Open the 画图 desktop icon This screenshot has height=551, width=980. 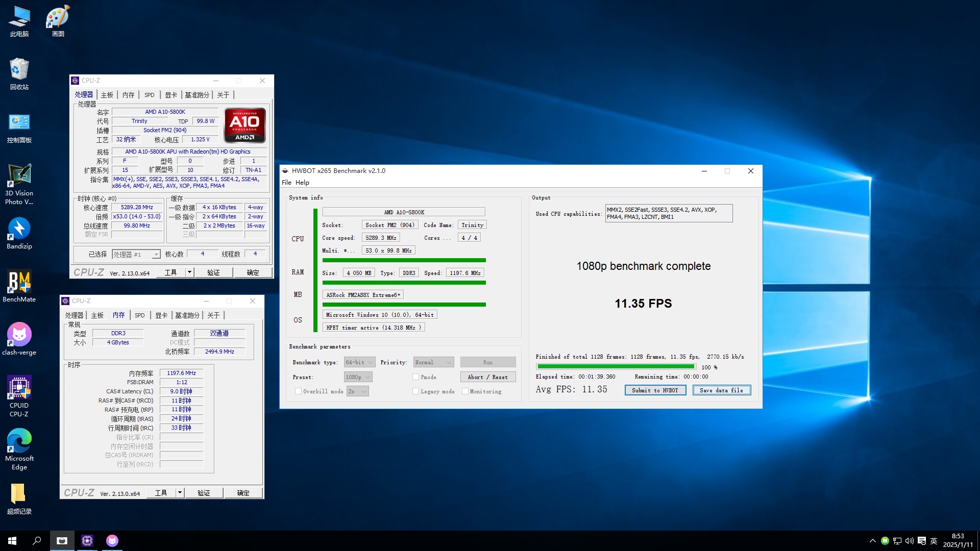coord(58,21)
